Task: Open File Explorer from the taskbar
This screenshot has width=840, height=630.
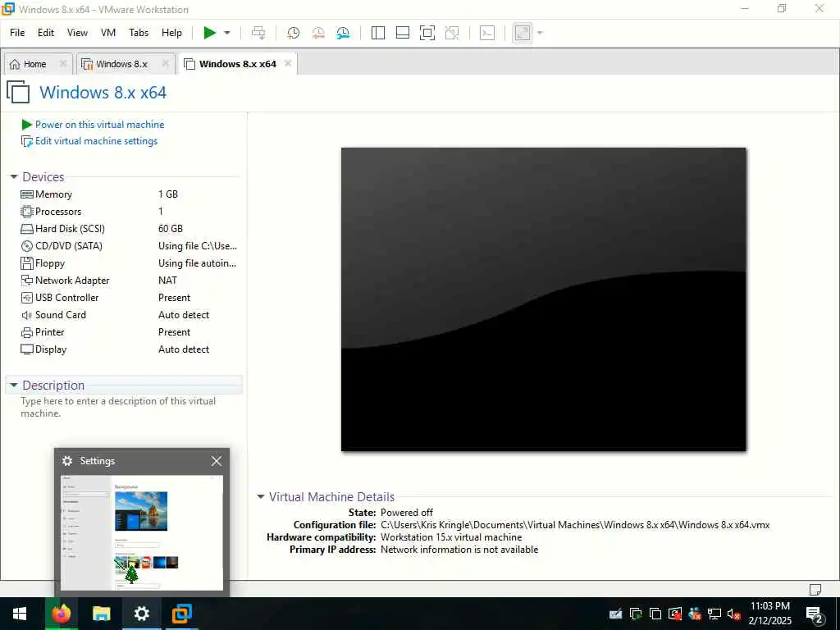Action: [x=101, y=614]
